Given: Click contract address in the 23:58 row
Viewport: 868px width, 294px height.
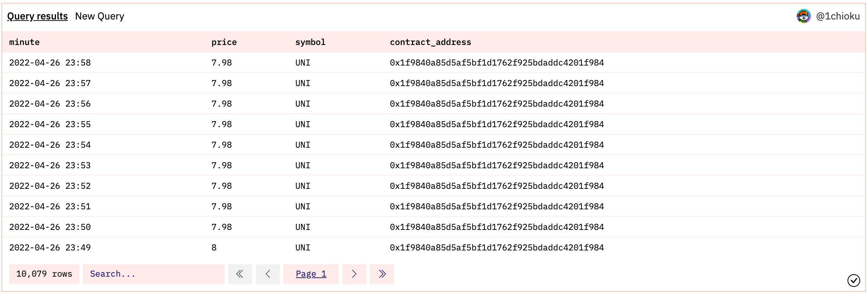Looking at the screenshot, I should [497, 63].
